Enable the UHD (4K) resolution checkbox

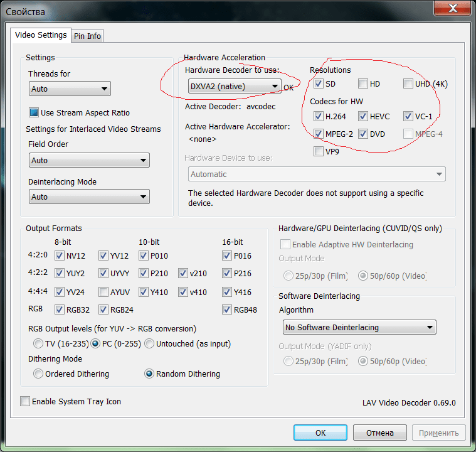tap(408, 84)
